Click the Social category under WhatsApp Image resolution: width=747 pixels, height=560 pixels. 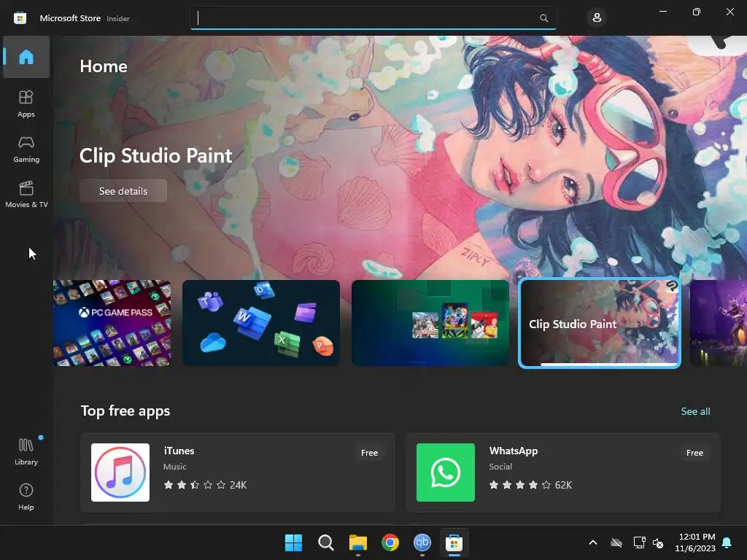(x=500, y=467)
